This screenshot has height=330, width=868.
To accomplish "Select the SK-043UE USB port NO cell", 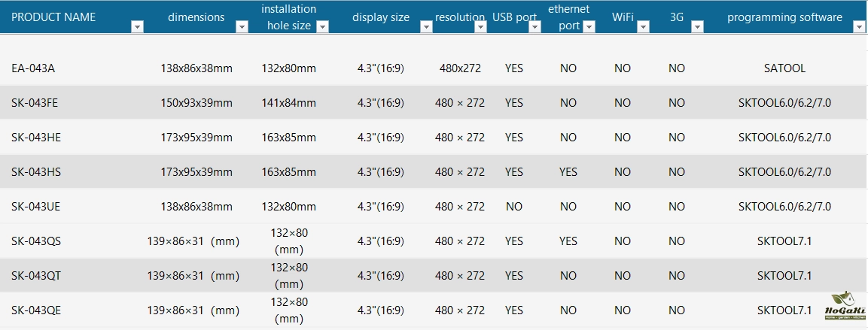I will click(514, 207).
